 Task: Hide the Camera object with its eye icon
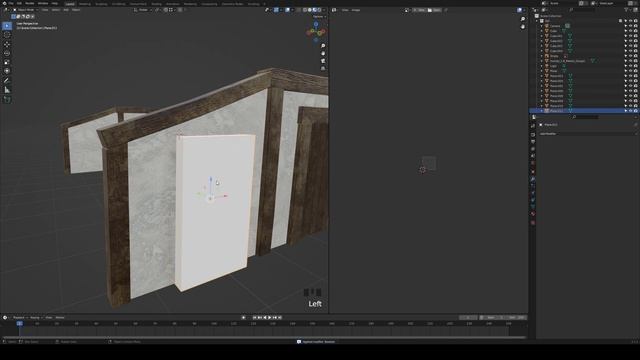coord(631,26)
